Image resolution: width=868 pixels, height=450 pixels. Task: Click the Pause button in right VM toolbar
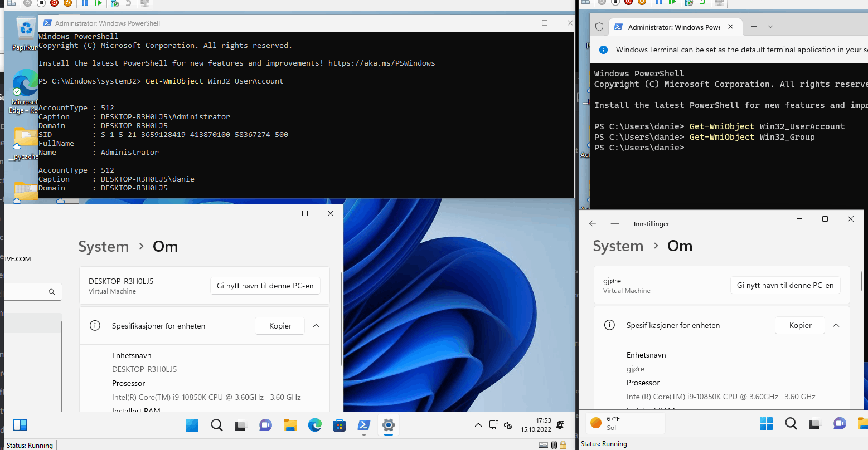[658, 2]
